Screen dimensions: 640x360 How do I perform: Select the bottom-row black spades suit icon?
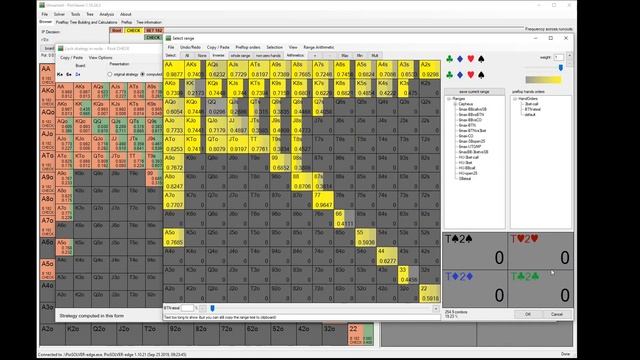pos(481,75)
